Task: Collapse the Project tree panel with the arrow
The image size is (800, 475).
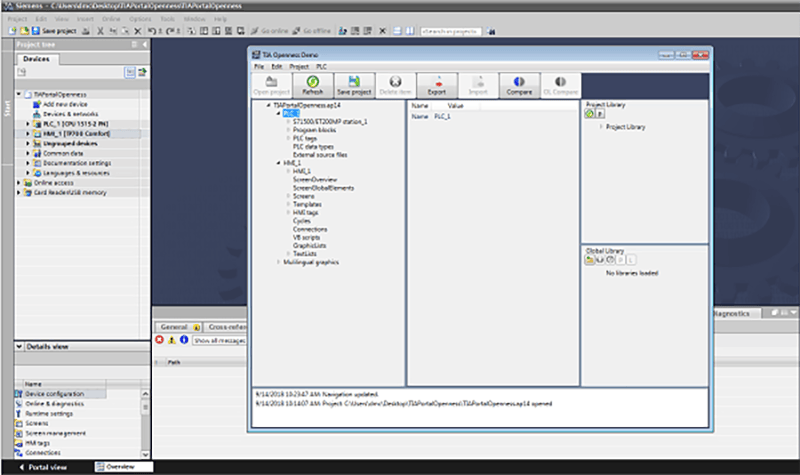Action: point(145,44)
